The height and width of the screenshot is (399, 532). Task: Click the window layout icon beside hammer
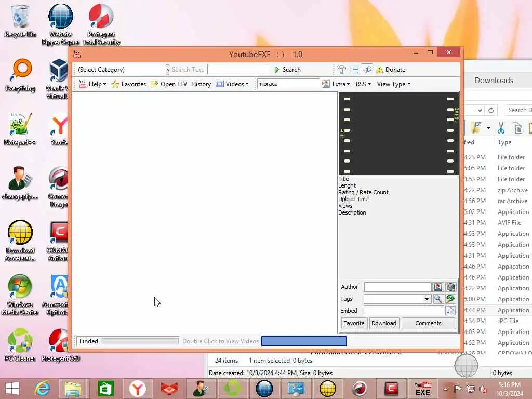pos(355,70)
